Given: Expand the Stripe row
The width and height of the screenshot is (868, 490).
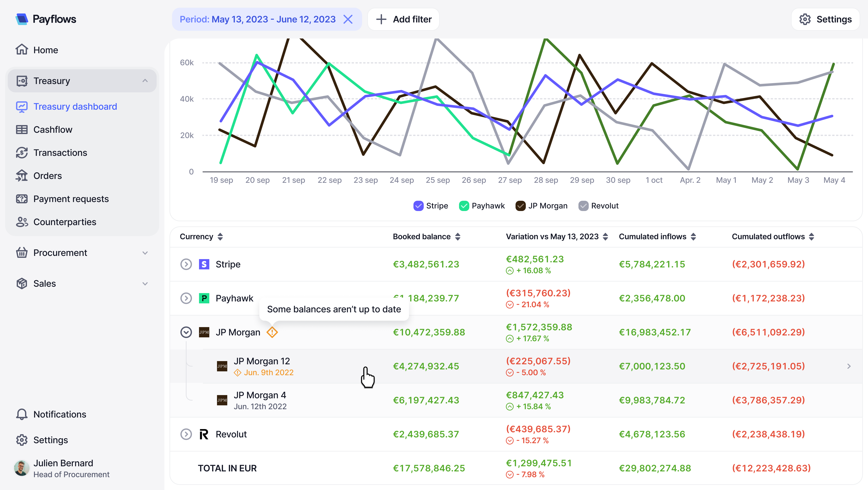Looking at the screenshot, I should pyautogui.click(x=186, y=264).
